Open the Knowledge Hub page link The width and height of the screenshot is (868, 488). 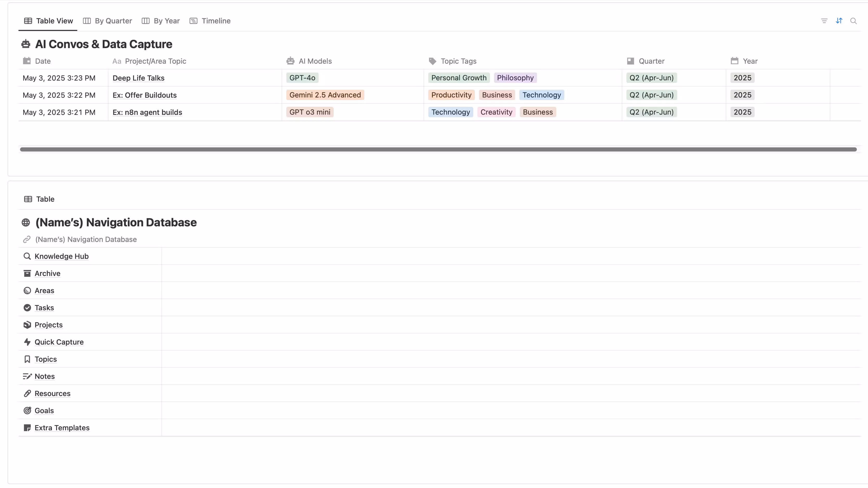[x=61, y=256]
